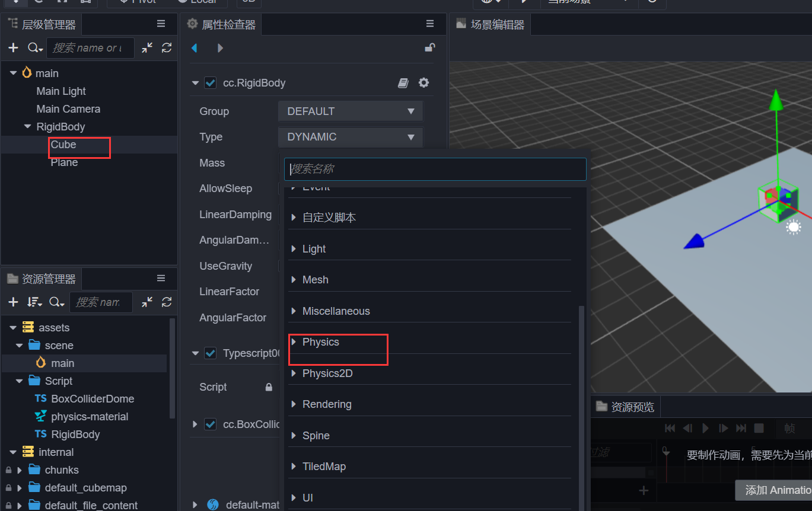Screen dimensions: 812x511
Task: Click the collapse-all icon in 层级管理器
Action: [x=146, y=47]
